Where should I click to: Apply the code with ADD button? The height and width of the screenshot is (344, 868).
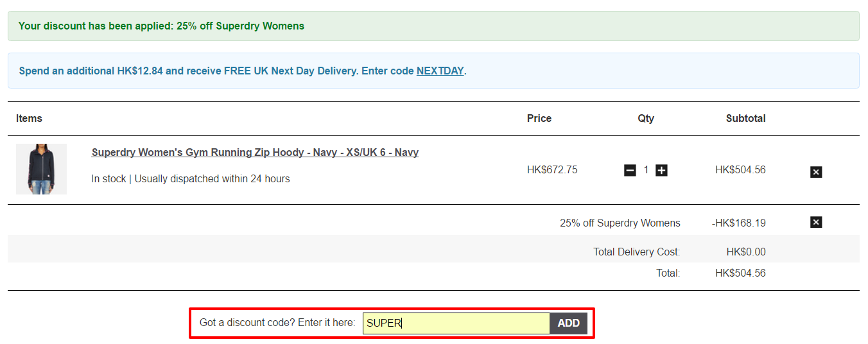point(569,323)
